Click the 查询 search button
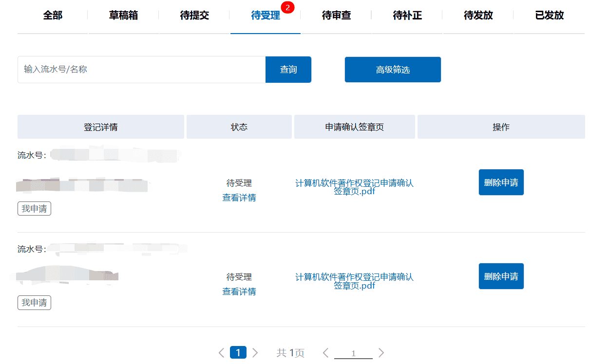The image size is (590, 364). (x=288, y=69)
